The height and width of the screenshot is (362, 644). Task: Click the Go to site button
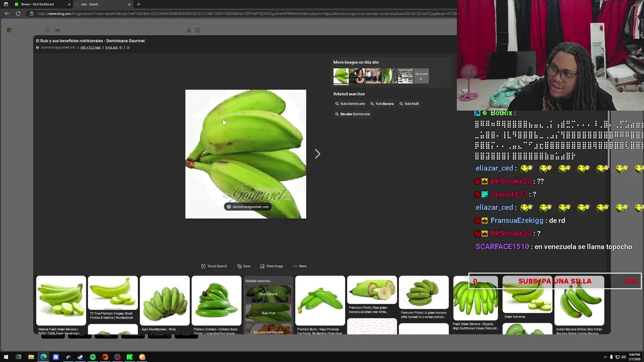click(421, 76)
